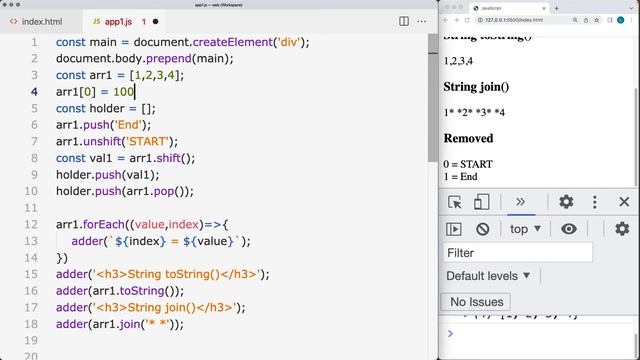Open the browser three-dot menu
Image resolution: width=640 pixels, height=360 pixels.
tap(631, 20)
